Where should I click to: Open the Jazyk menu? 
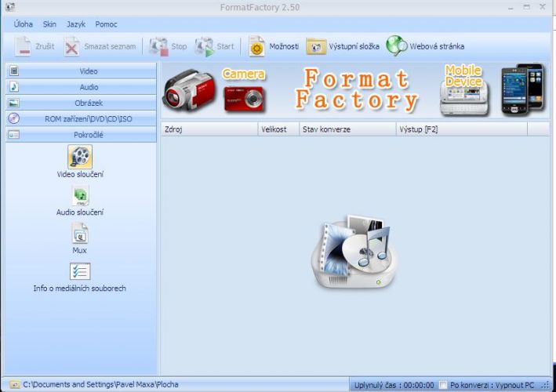[x=76, y=24]
